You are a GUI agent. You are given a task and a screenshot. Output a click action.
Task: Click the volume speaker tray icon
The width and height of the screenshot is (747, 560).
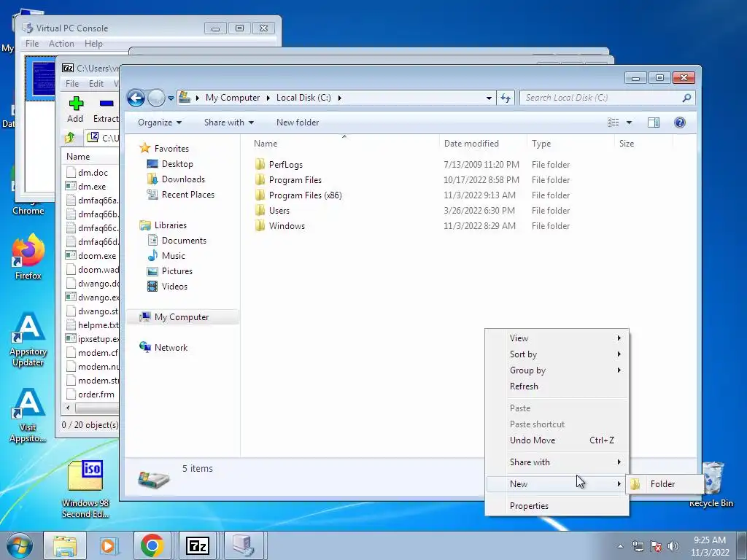coord(673,546)
